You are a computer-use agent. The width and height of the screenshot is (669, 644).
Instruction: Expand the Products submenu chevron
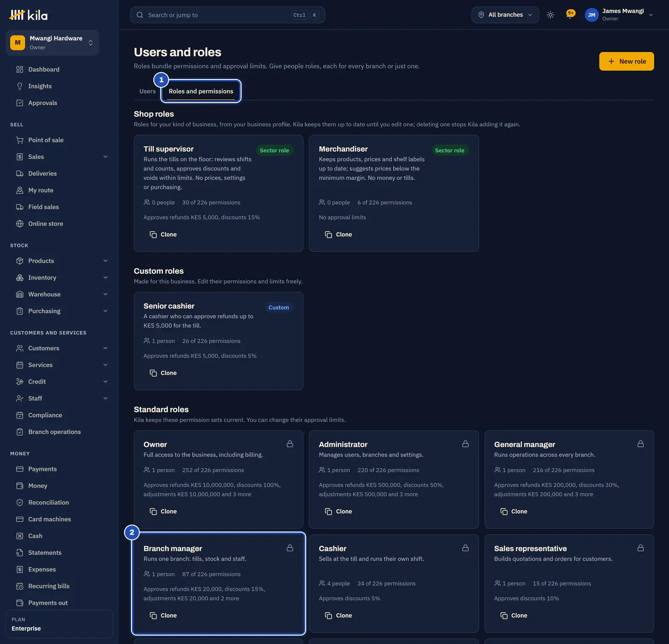[105, 261]
